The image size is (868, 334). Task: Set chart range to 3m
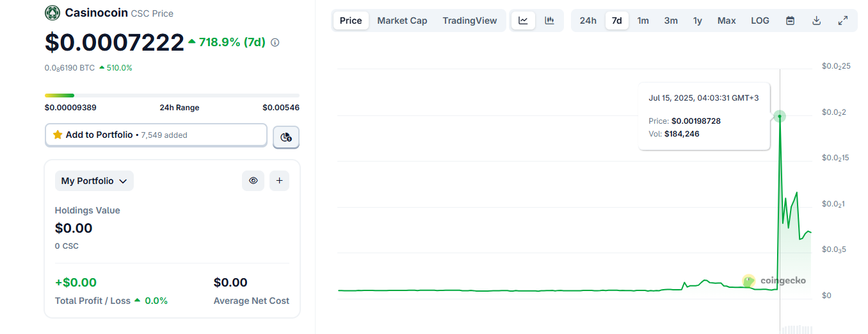point(671,21)
